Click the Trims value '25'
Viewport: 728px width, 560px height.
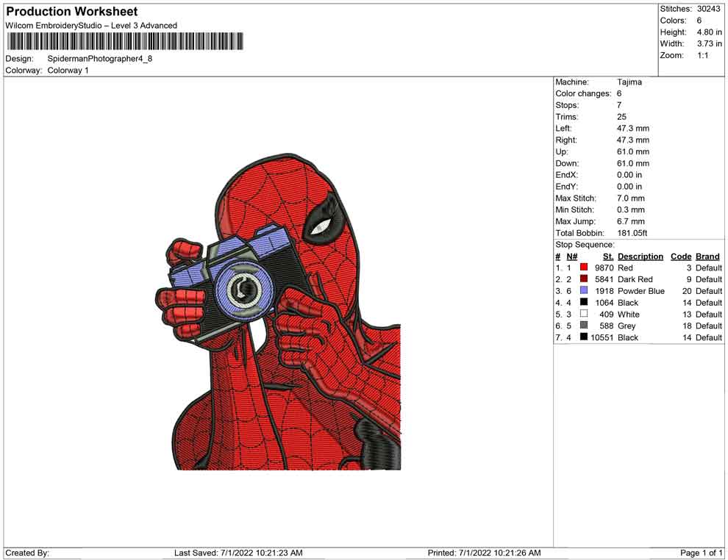coord(621,117)
